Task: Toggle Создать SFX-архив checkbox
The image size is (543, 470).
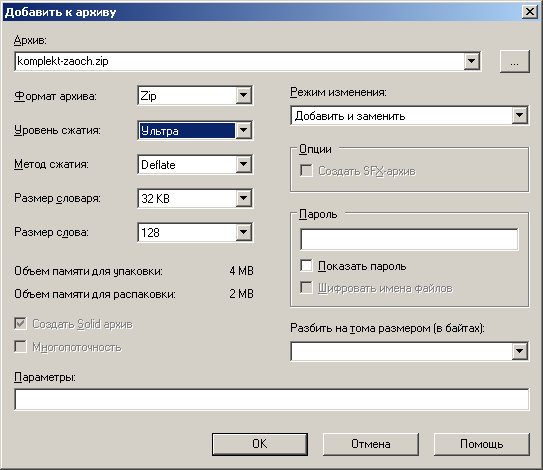Action: (306, 171)
